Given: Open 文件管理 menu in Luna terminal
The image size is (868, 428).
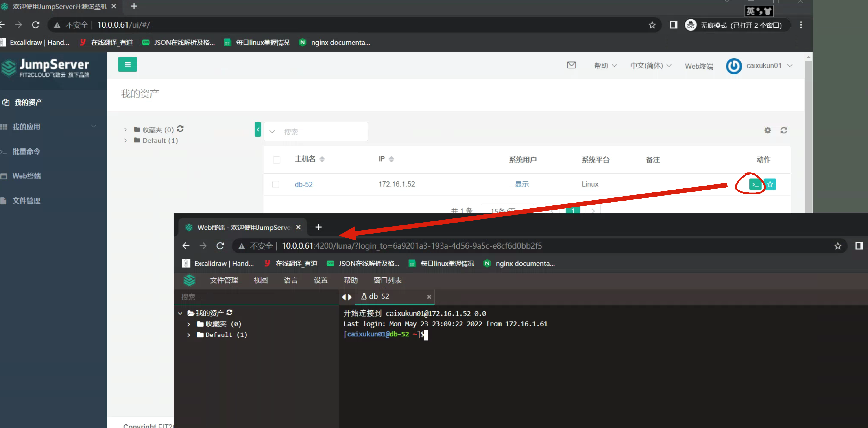Looking at the screenshot, I should 224,280.
